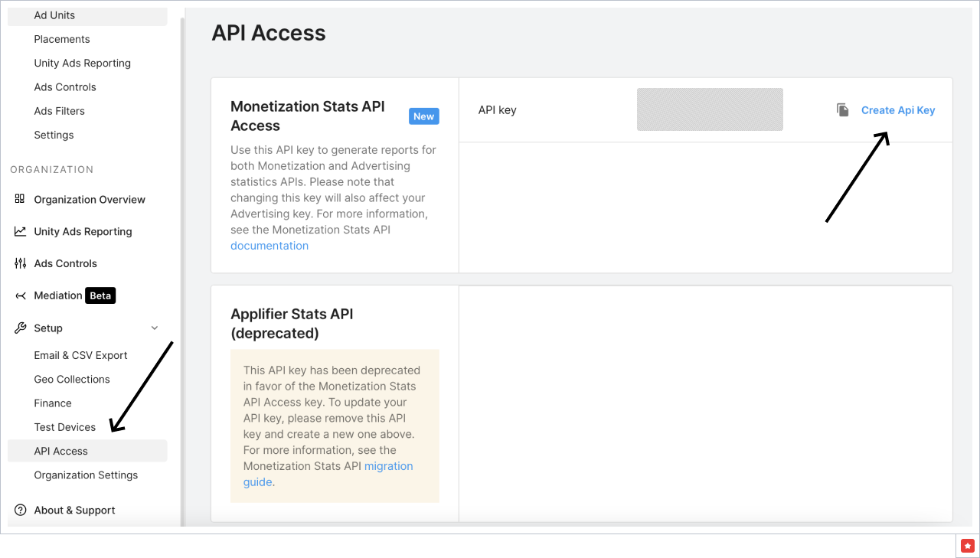
Task: Collapse the Setup section chevron
Action: click(x=153, y=328)
